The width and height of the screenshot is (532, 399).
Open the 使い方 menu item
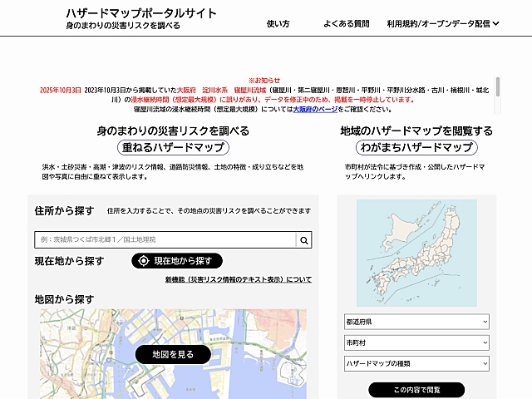tap(278, 23)
